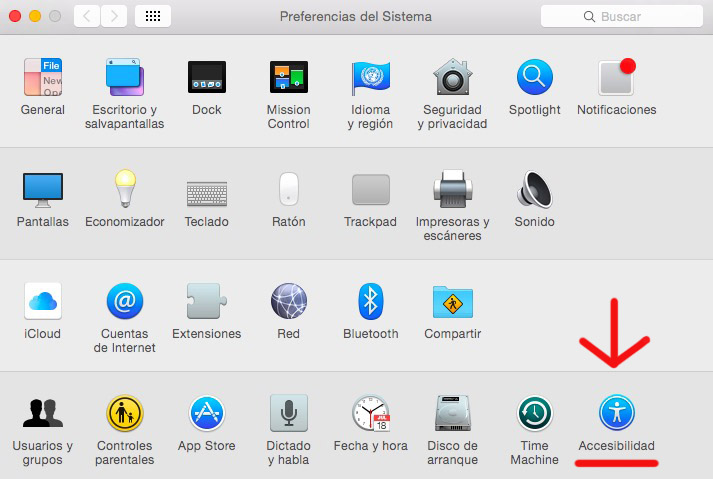The height and width of the screenshot is (479, 713).
Task: Click the back navigation arrow
Action: (87, 16)
